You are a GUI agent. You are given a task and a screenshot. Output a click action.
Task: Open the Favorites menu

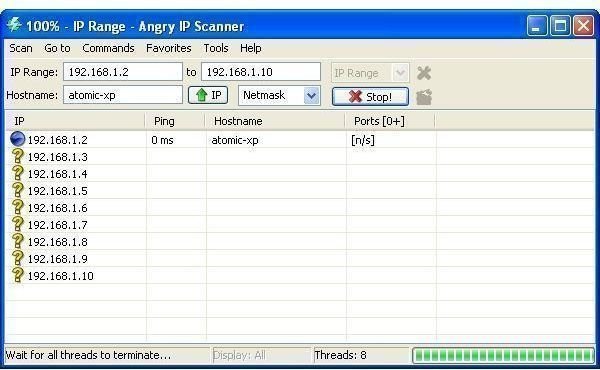(x=169, y=48)
